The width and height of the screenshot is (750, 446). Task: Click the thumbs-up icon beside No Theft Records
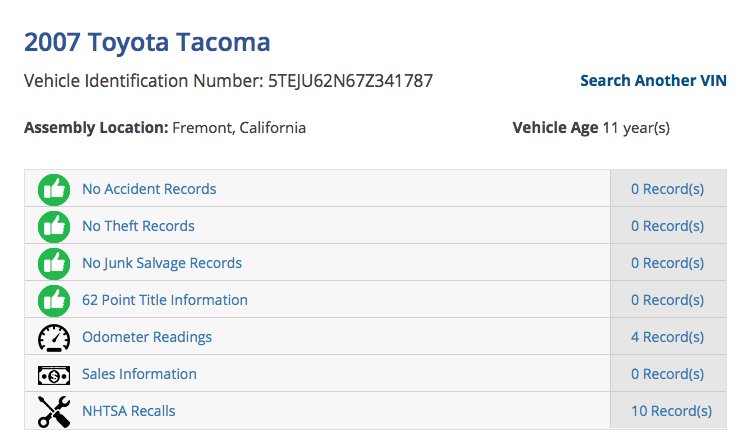click(54, 226)
